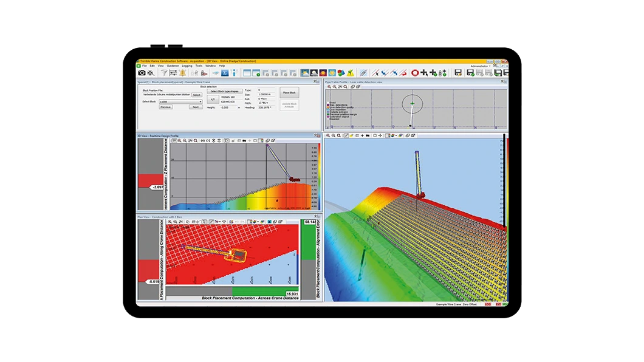Viewport: 644px width, 362px height.
Task: Click the film reel search icon
Action: click(x=151, y=73)
